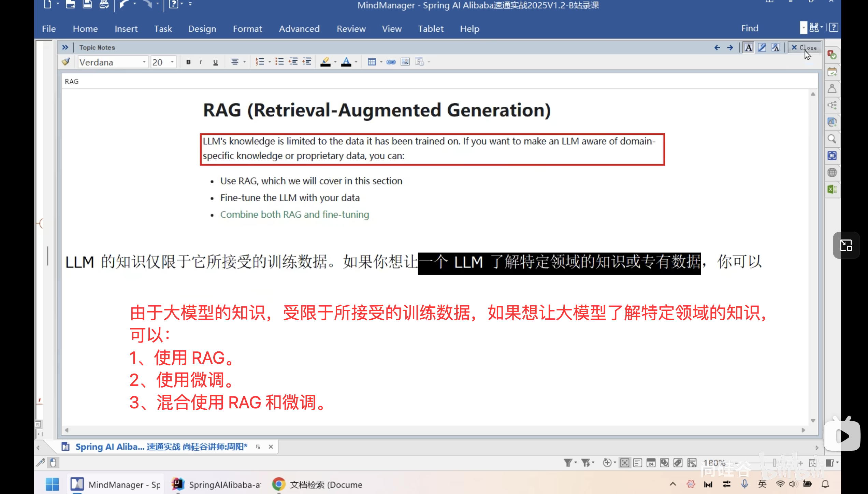868x494 pixels.
Task: Close the Topic Notes panel
Action: (x=804, y=48)
